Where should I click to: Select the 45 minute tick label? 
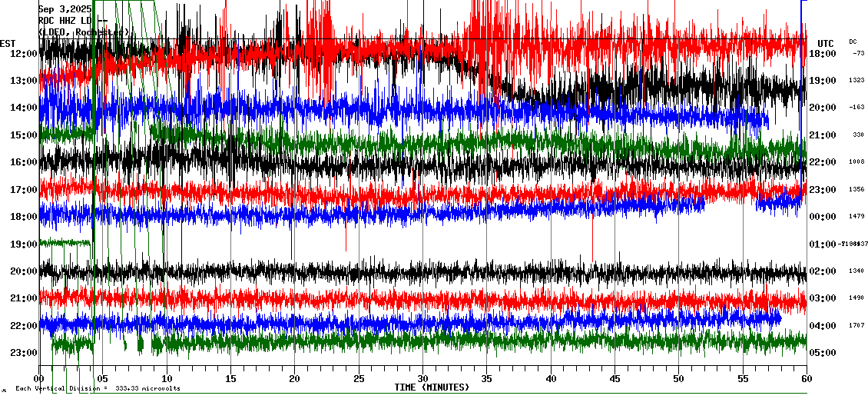coord(615,379)
